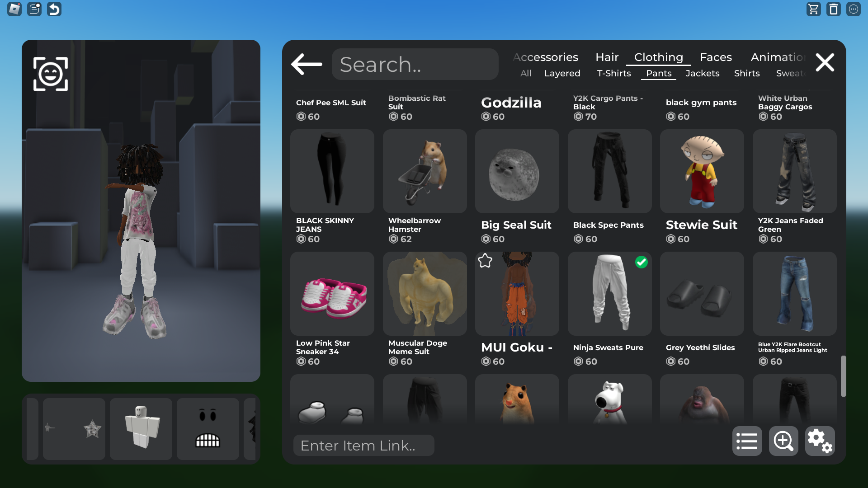This screenshot has height=488, width=868.
Task: Open the catalog settings gears icon
Action: click(820, 441)
